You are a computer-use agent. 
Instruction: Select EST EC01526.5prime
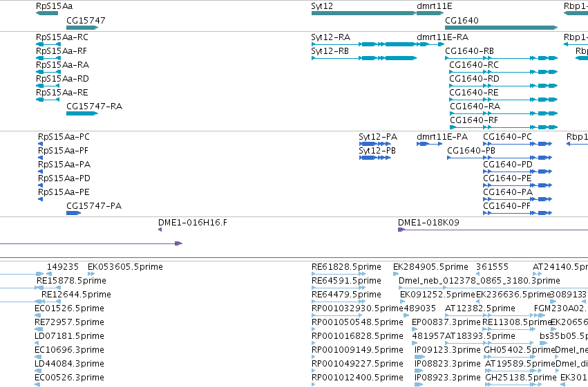(x=69, y=309)
